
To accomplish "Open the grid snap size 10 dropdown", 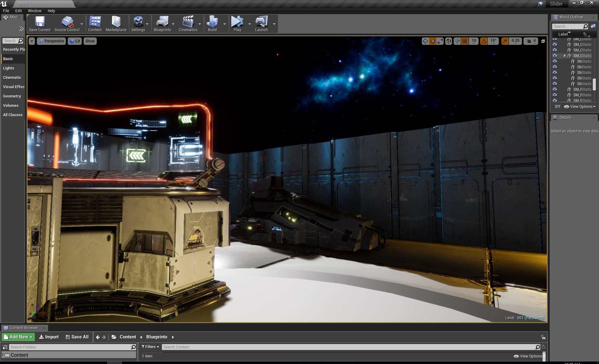I will tap(474, 41).
